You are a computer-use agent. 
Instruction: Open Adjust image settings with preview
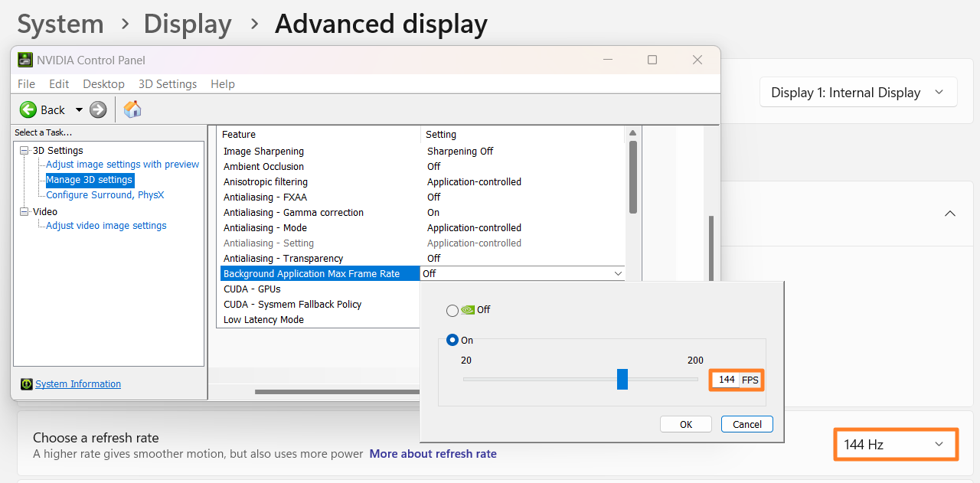point(122,165)
